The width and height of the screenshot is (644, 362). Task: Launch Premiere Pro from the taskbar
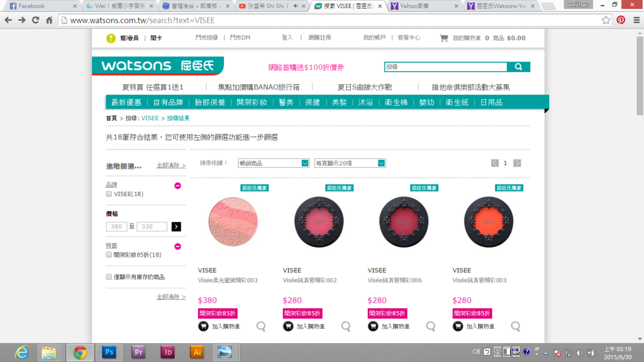(138, 352)
